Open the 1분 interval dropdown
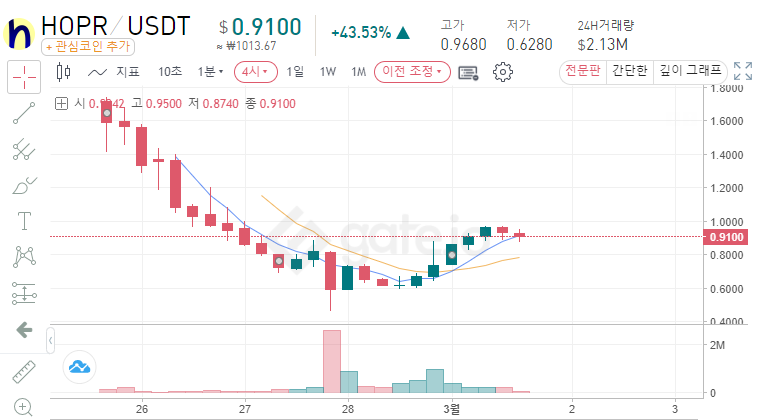Viewport: 767px width, 420px height. pyautogui.click(x=210, y=72)
